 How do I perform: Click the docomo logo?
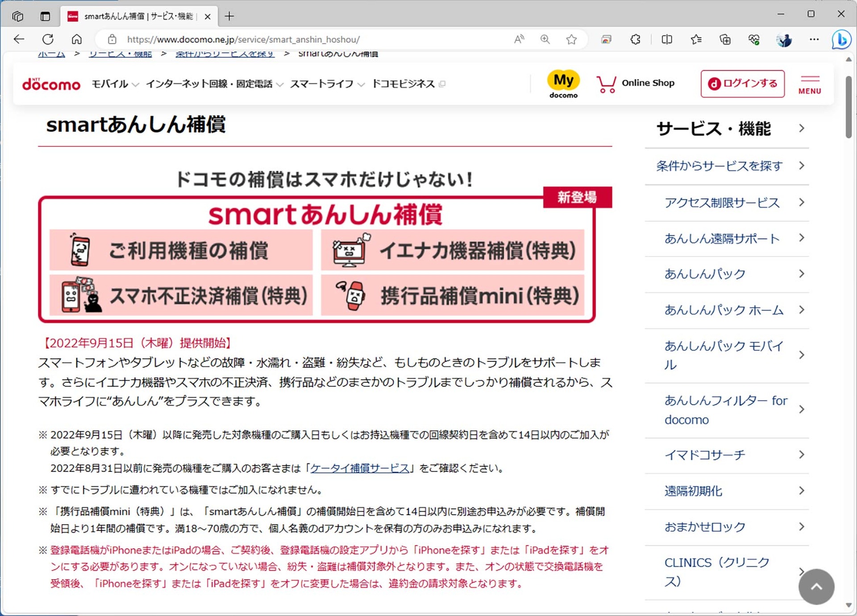50,84
